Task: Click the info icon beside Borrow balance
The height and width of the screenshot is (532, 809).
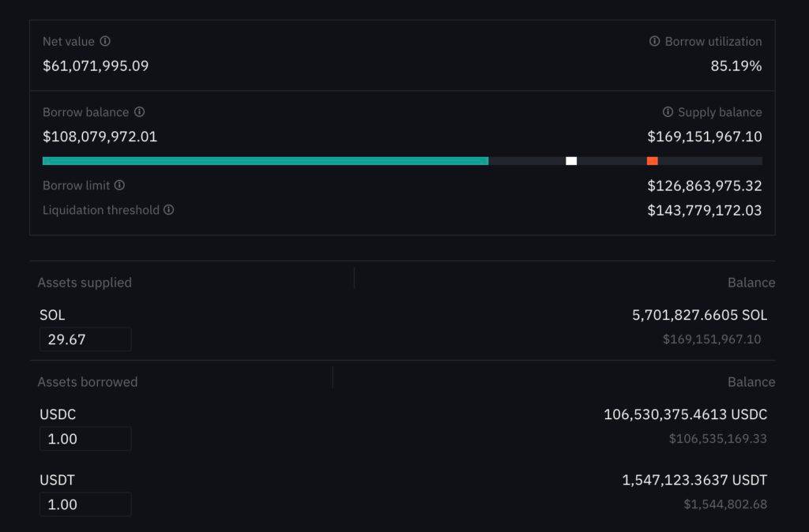Action: 139,111
